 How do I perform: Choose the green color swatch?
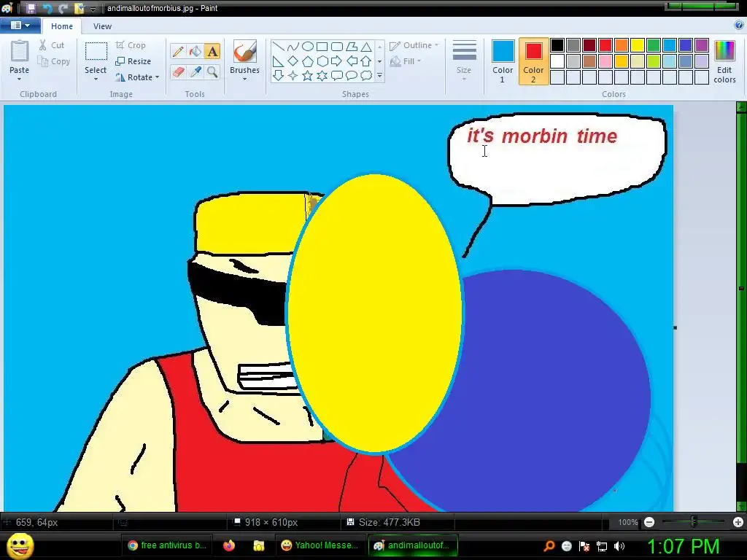(654, 45)
